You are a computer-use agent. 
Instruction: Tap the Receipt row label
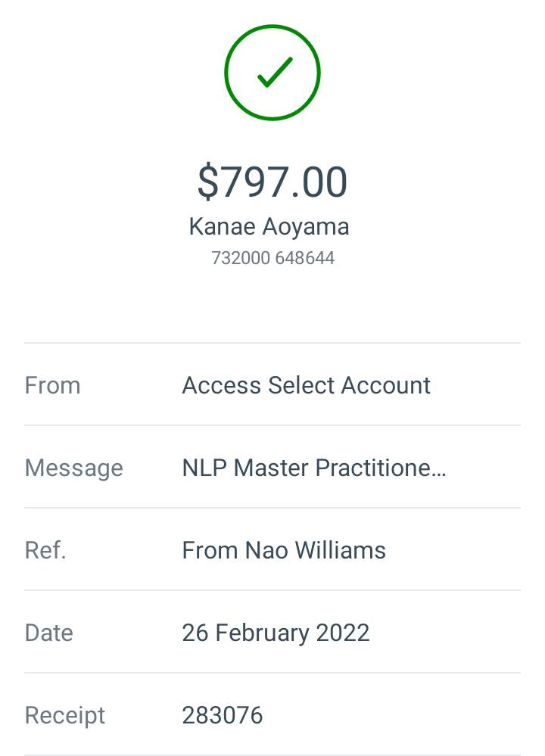pos(64,715)
